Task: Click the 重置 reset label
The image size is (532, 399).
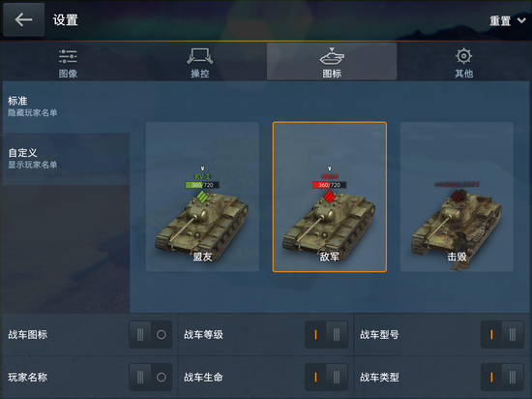Action: click(500, 20)
